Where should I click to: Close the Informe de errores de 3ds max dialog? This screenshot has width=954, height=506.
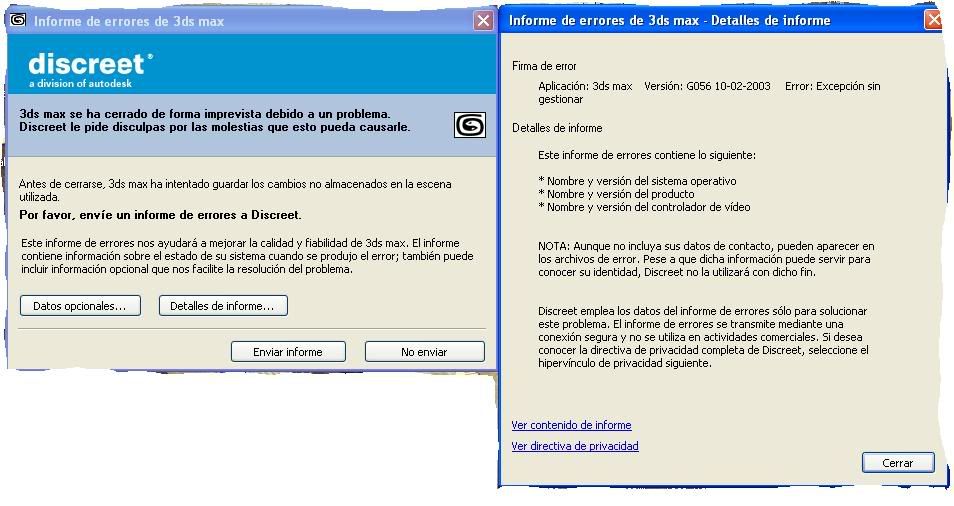click(x=483, y=21)
